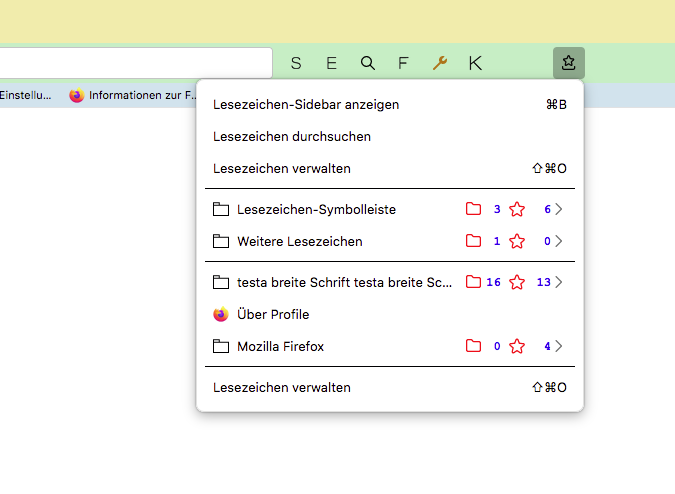Click the magnifier search toolbar icon
This screenshot has width=675, height=494.
(367, 63)
